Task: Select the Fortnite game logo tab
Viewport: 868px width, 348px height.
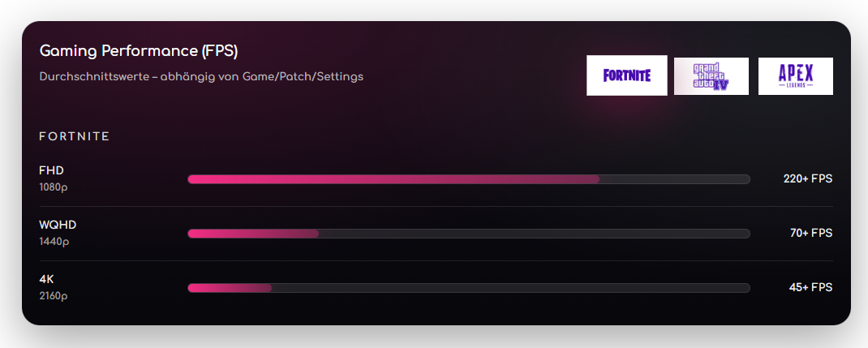Action: 627,75
